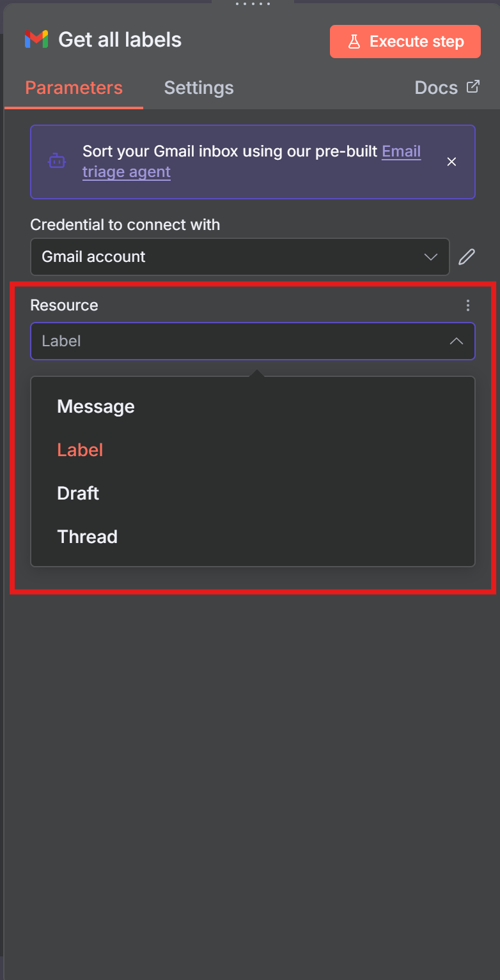Choose Message from the Resource list
The width and height of the screenshot is (500, 980).
(x=96, y=406)
